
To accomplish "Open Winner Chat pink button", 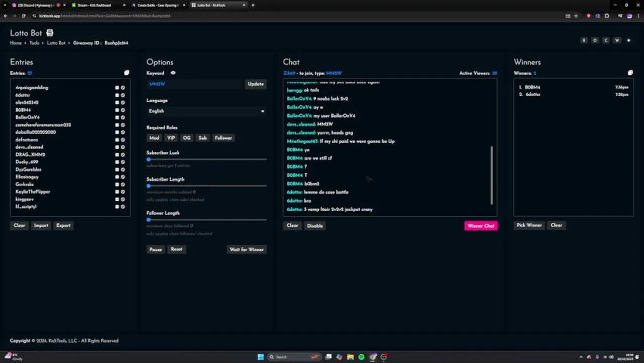I will coord(481,226).
